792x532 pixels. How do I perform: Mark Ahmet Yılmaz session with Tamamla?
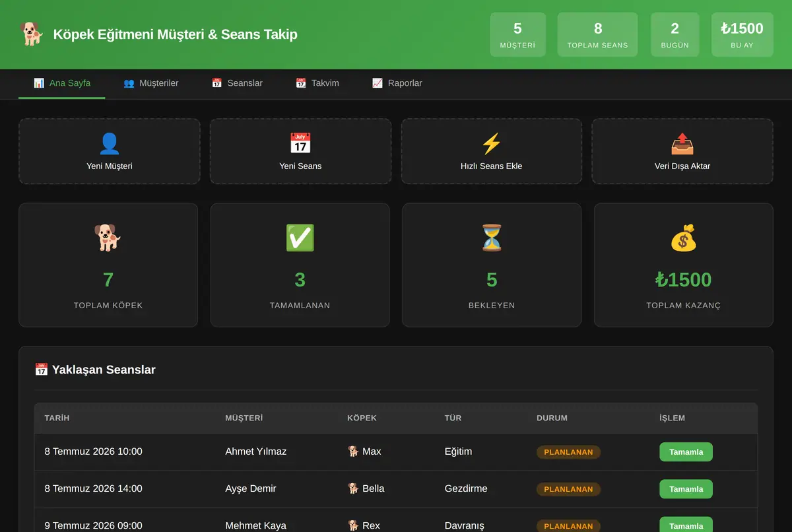[x=686, y=452]
